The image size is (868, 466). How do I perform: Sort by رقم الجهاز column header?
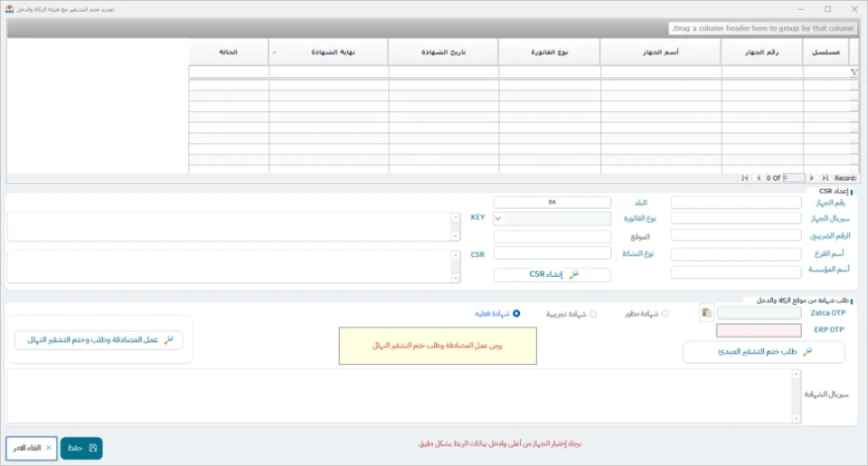point(761,52)
